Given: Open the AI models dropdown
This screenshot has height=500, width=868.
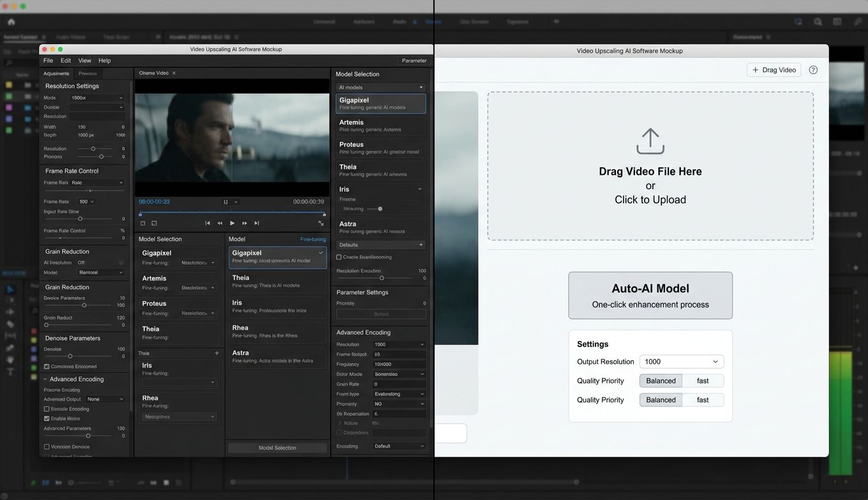Looking at the screenshot, I should tap(380, 87).
